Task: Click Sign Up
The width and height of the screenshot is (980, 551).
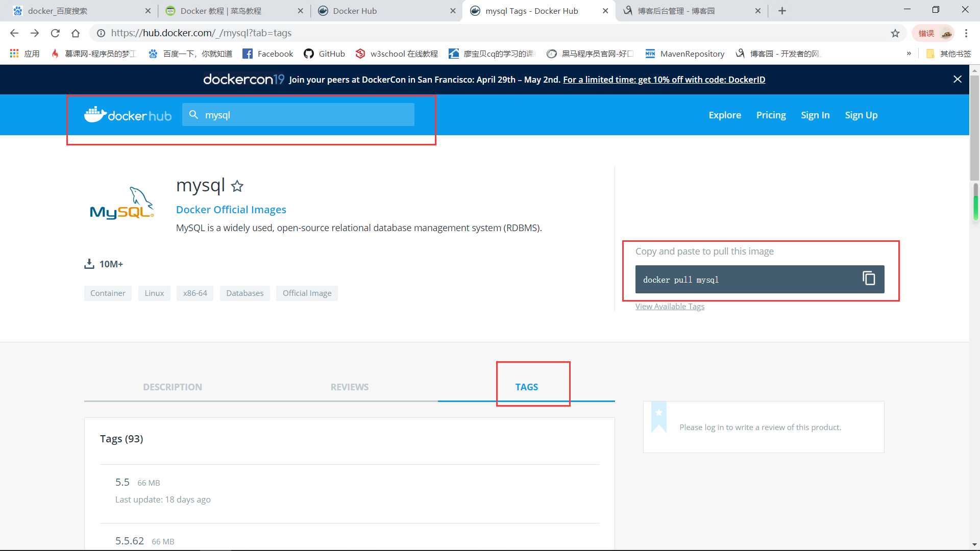Action: [x=861, y=115]
